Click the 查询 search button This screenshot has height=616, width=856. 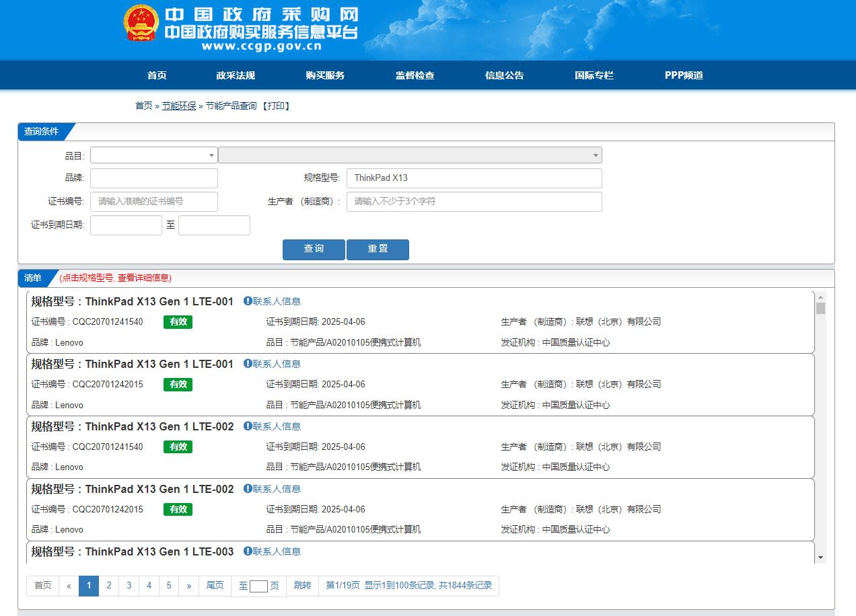[314, 249]
